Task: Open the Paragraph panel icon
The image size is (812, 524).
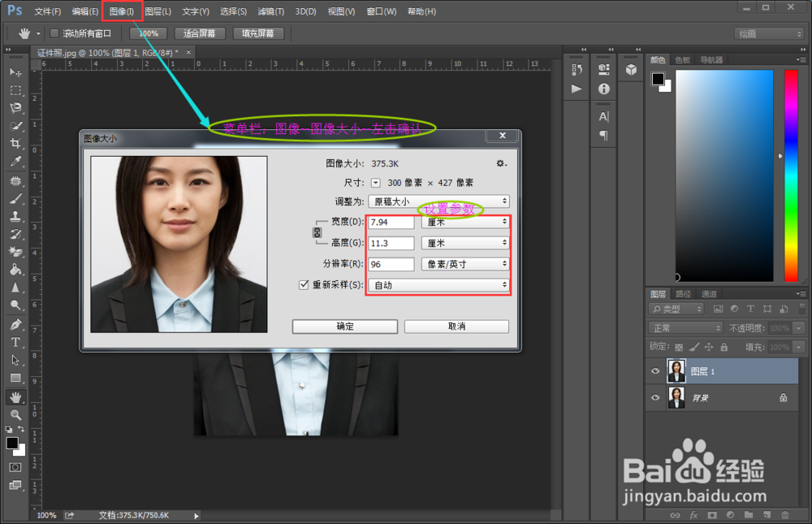Action: coord(604,136)
